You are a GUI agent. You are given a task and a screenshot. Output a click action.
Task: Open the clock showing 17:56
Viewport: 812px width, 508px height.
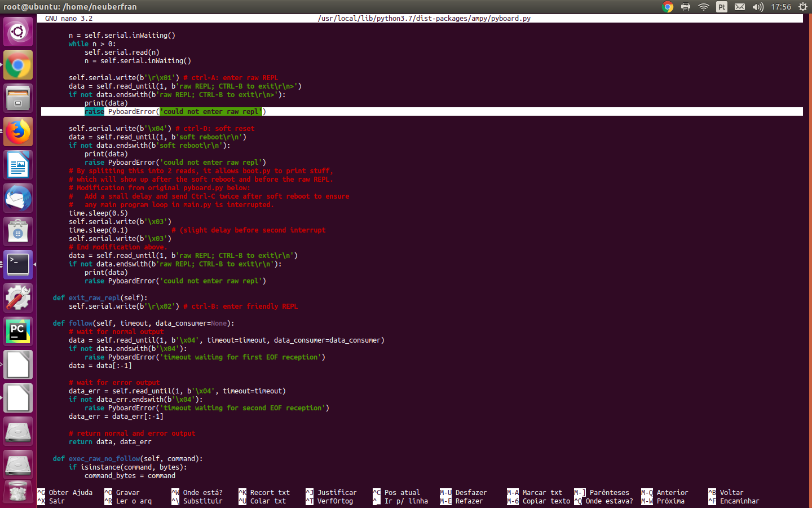coord(781,7)
